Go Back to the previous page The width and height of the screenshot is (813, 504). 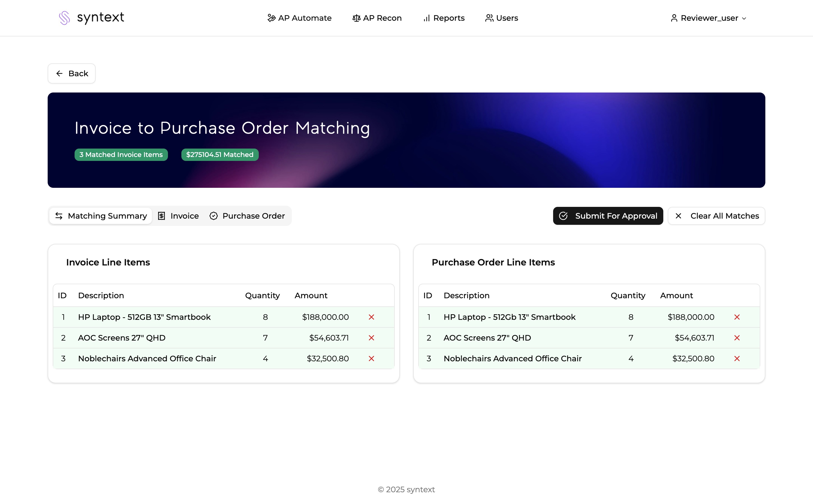[72, 73]
